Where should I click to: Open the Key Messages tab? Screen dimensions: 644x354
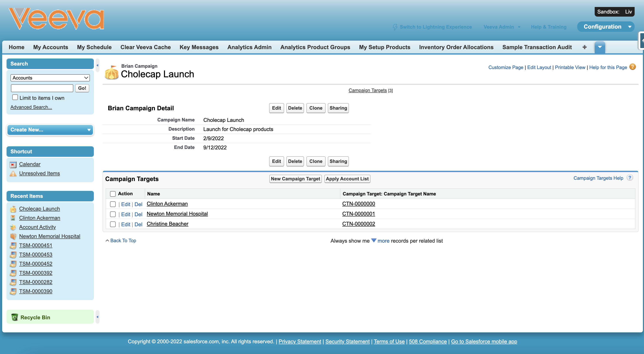pyautogui.click(x=199, y=47)
